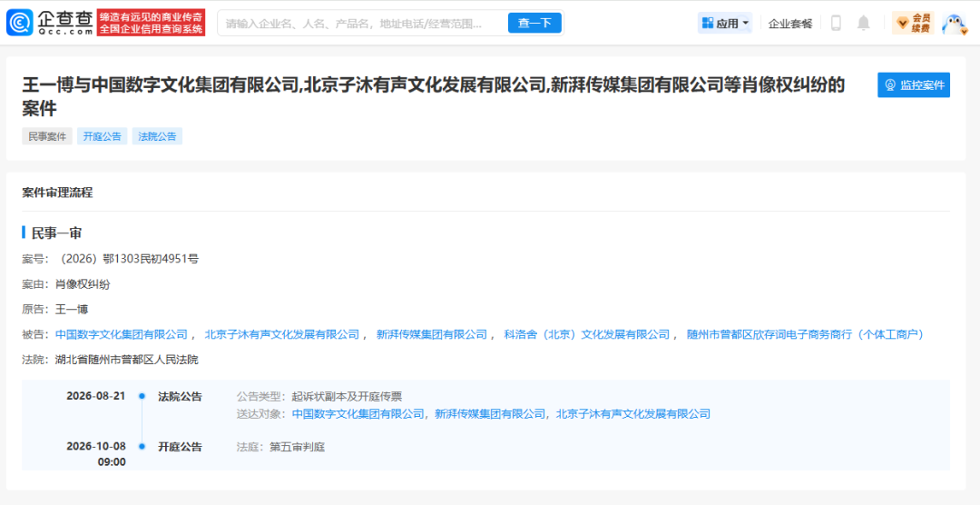Click the 肖像权纠纷 case cause text
The height and width of the screenshot is (505, 980).
tap(83, 284)
